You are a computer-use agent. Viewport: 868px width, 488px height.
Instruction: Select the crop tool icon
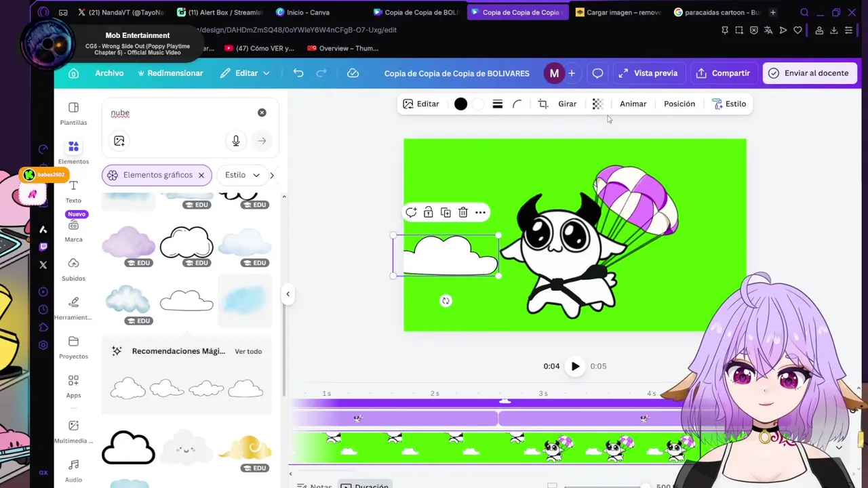pyautogui.click(x=543, y=104)
